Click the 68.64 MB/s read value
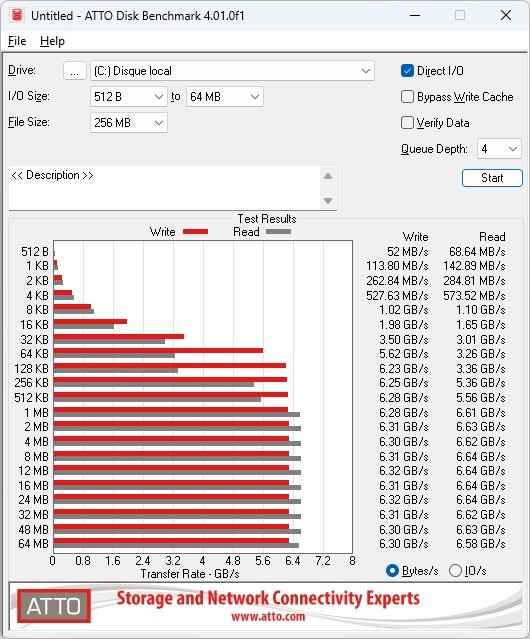 click(477, 252)
